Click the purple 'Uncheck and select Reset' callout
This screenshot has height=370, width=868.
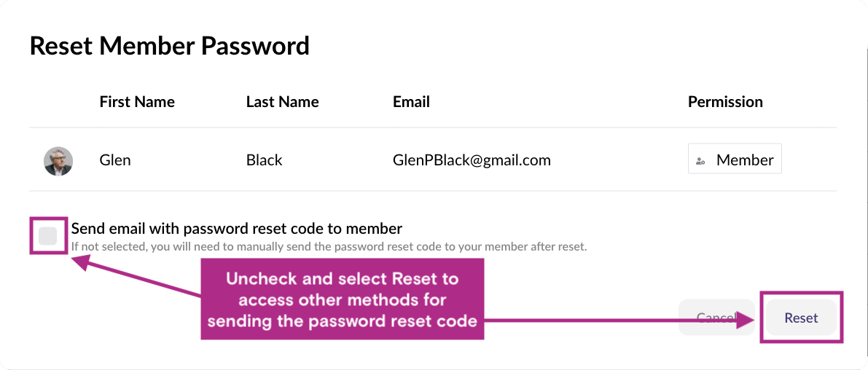click(x=342, y=299)
